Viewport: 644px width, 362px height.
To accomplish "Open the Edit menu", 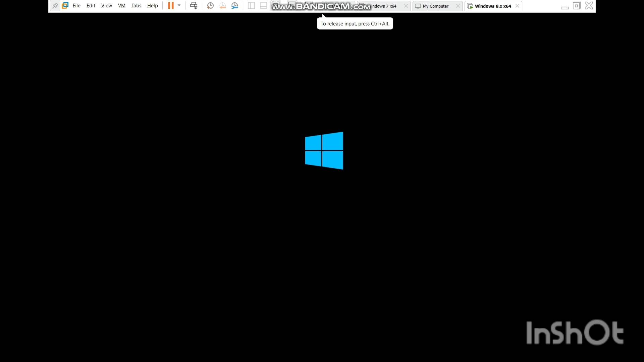I will (91, 6).
